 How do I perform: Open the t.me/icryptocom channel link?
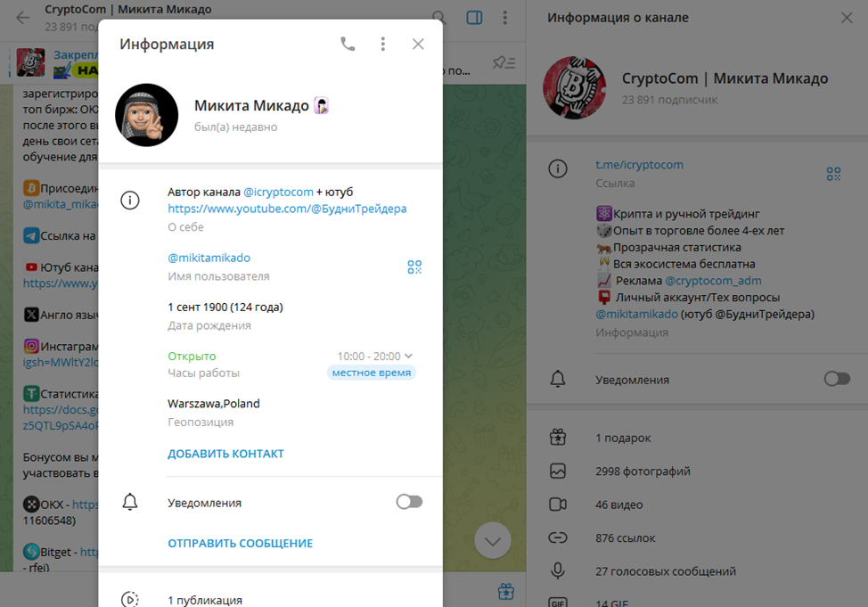tap(639, 165)
